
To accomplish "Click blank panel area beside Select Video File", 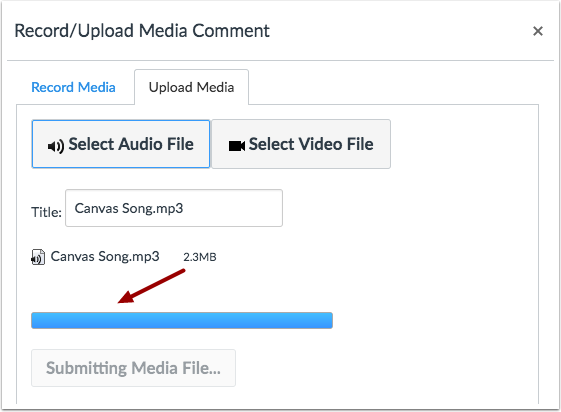I will [463, 144].
